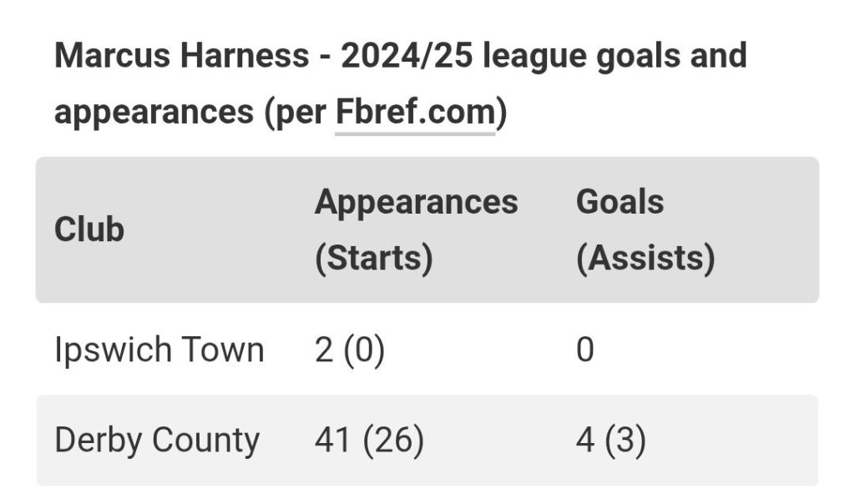
Task: Open the Fbref.com link
Action: pos(415,112)
